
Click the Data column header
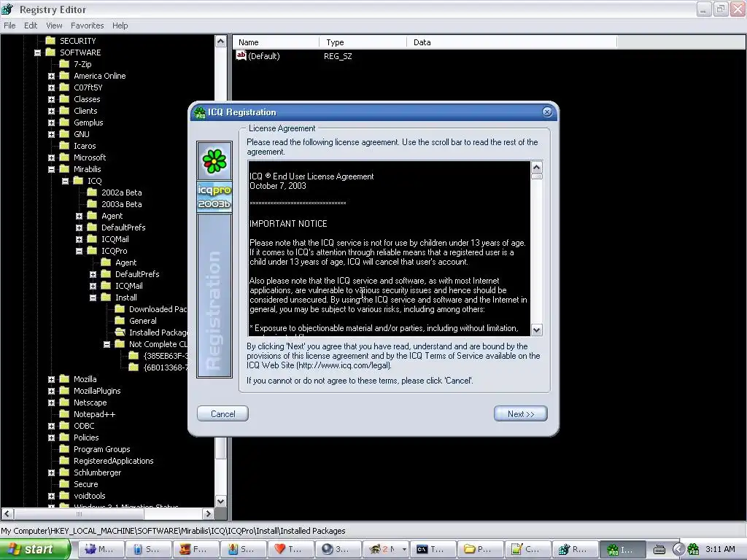pyautogui.click(x=511, y=42)
